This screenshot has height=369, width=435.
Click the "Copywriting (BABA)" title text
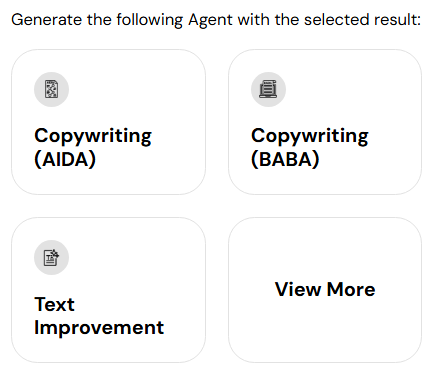[310, 147]
